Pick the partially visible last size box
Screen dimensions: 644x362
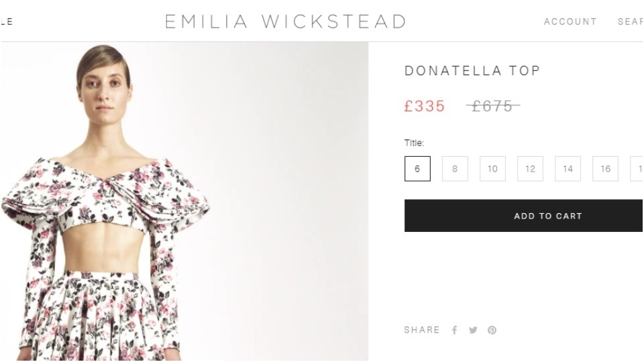(x=637, y=169)
